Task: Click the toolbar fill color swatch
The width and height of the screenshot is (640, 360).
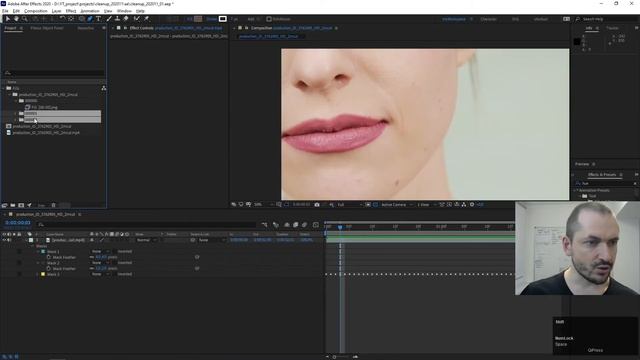Action: (x=198, y=19)
